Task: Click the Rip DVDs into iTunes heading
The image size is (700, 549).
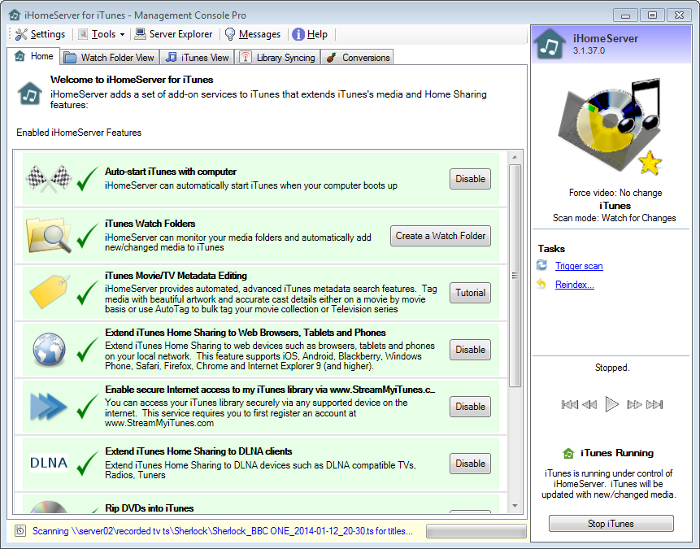Action: [149, 508]
